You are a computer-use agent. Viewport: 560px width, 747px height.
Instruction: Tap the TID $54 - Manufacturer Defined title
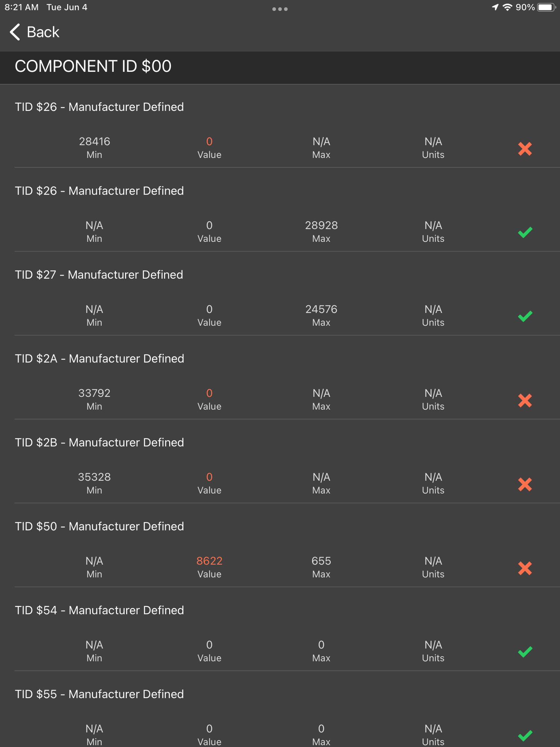pos(99,610)
